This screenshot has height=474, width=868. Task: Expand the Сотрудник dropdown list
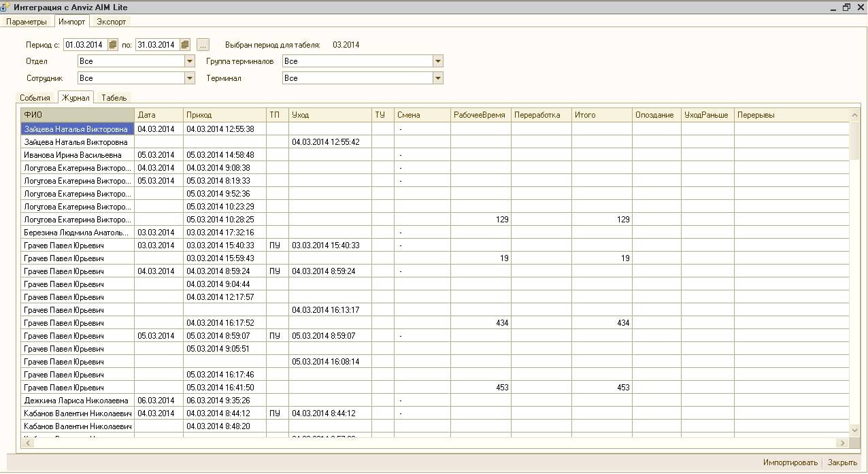pyautogui.click(x=190, y=78)
